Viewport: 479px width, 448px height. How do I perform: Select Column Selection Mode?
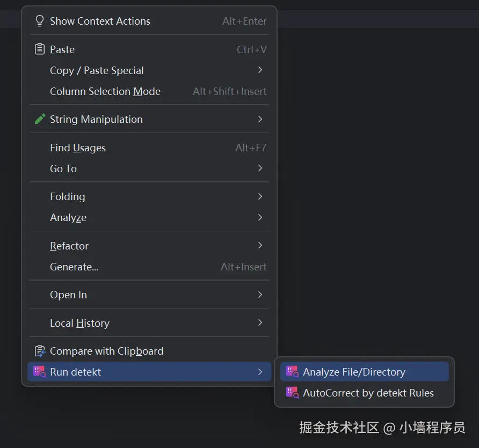(x=105, y=91)
